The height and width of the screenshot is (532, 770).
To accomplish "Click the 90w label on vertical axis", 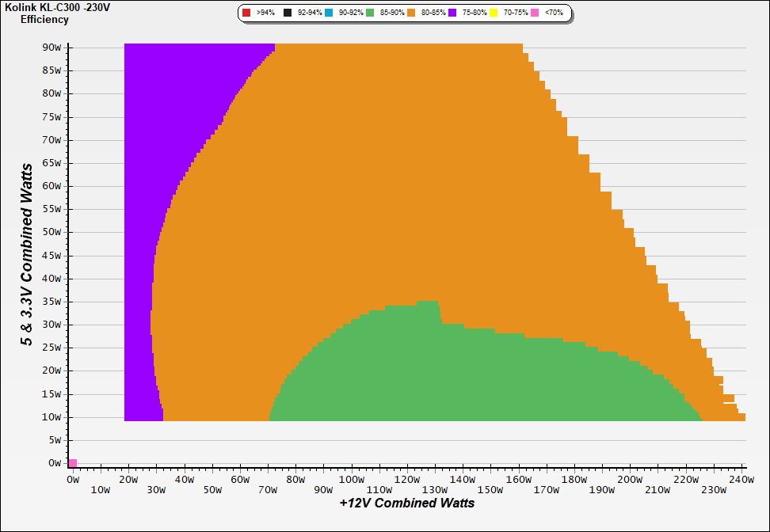I will click(52, 47).
